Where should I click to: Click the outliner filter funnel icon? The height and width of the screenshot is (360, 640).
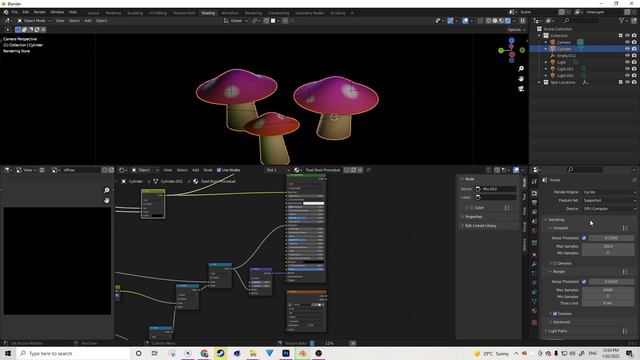622,20
